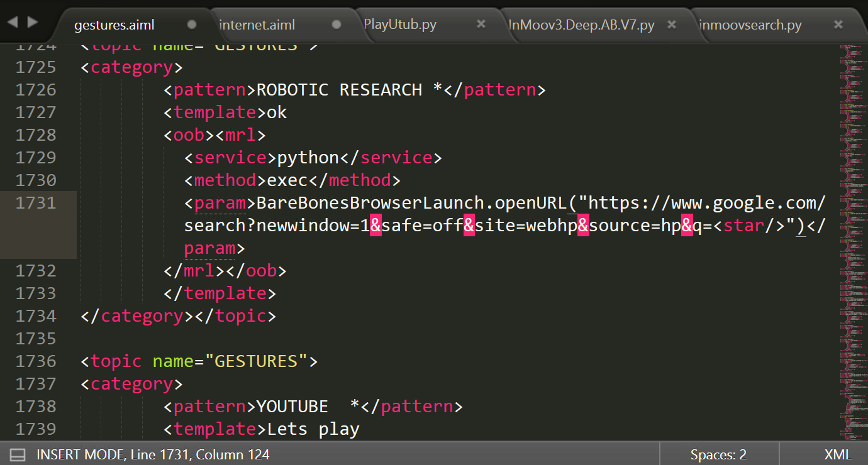Image resolution: width=868 pixels, height=465 pixels.
Task: Click line number 1736 in the gutter
Action: [36, 361]
